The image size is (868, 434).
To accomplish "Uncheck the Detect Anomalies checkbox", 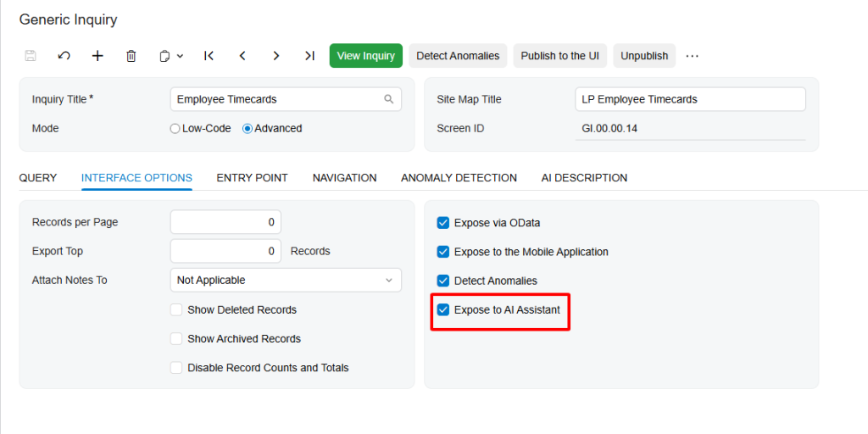I will 442,281.
